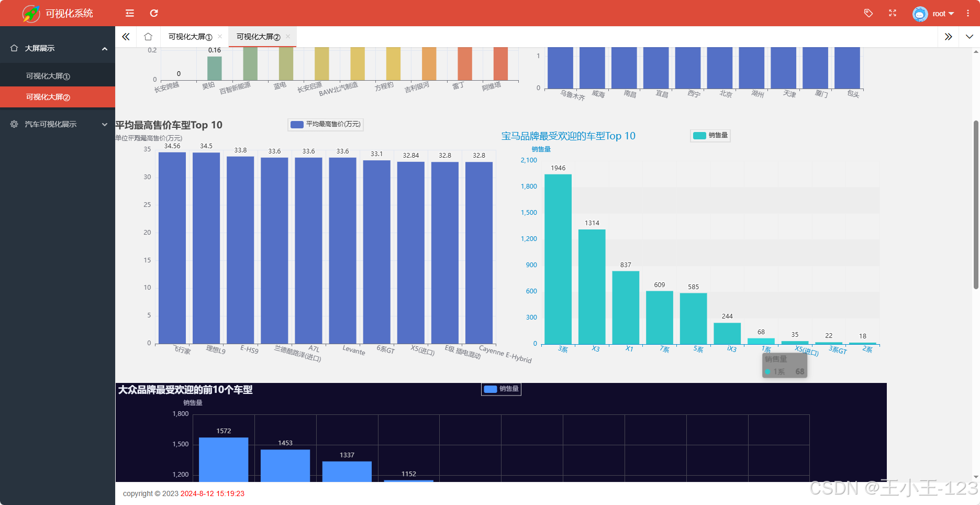Click the 乌鲁木齐 city axis label

click(573, 95)
